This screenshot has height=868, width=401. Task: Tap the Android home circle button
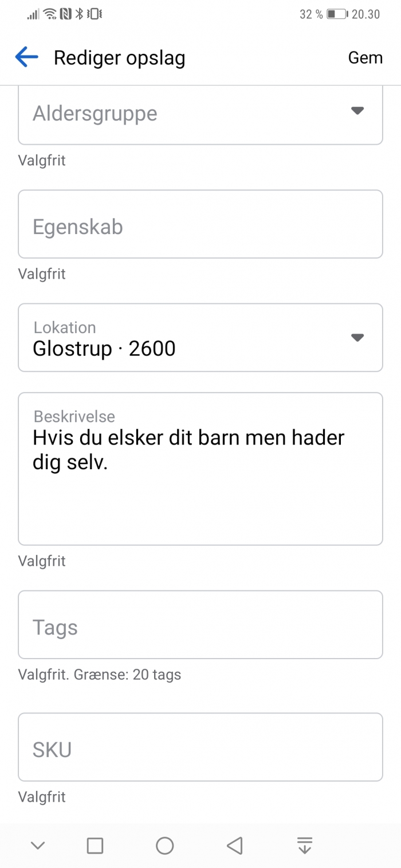[x=164, y=845]
